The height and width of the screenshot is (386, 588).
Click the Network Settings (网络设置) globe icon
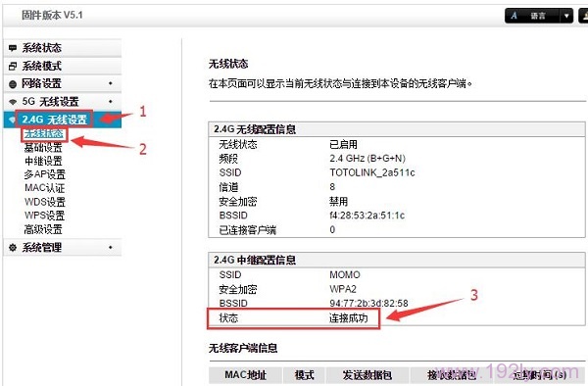[13, 84]
